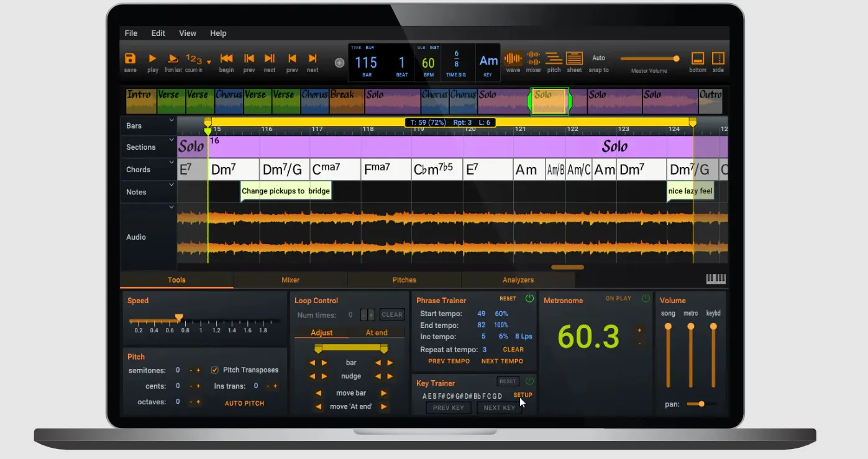The image size is (868, 459).
Task: Toggle the side panel icon
Action: (x=718, y=58)
